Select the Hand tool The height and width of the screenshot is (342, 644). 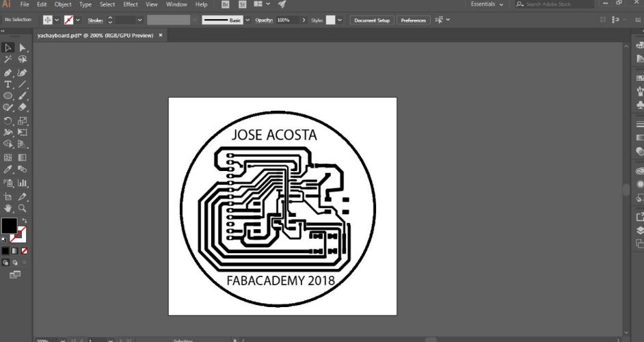point(8,209)
